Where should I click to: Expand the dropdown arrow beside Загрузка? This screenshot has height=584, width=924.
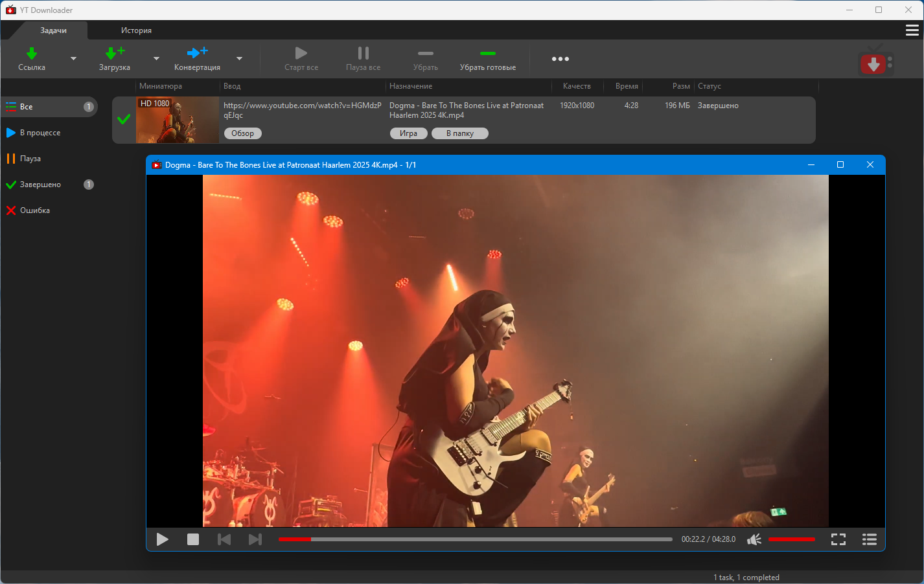coord(156,59)
